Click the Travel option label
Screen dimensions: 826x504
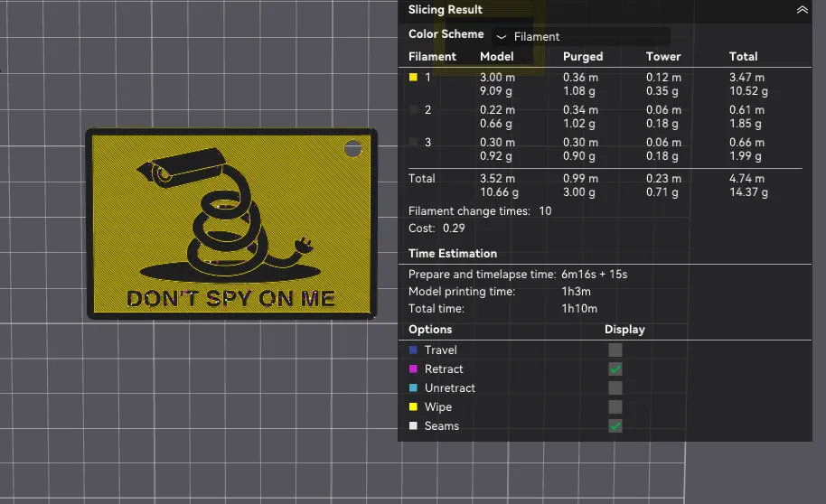pos(440,350)
